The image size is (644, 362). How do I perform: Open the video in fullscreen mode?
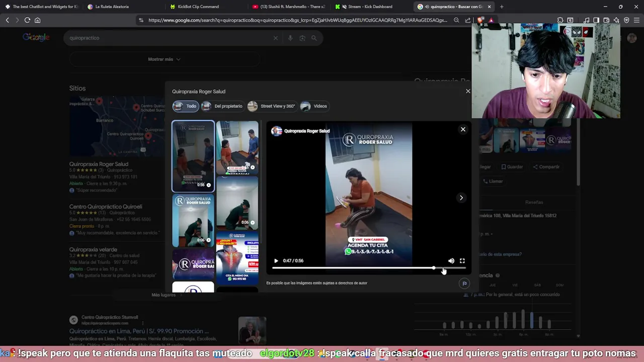[462, 261]
